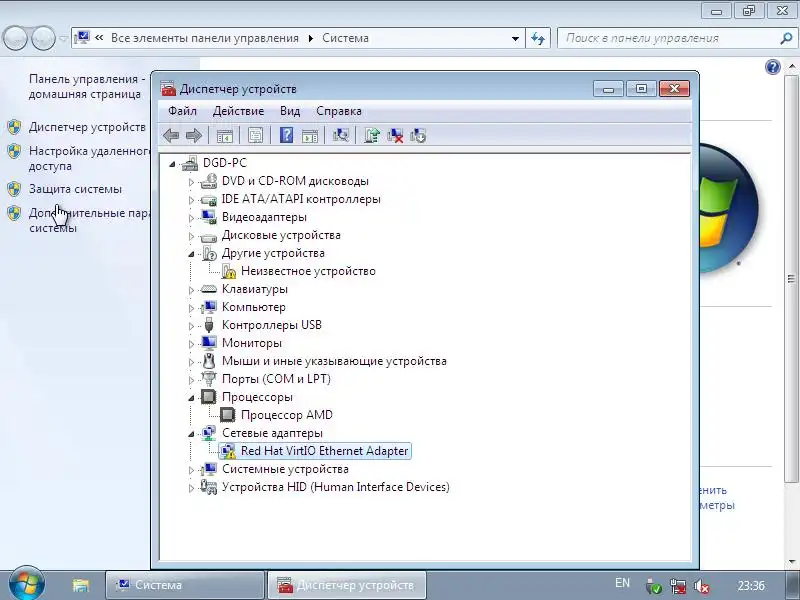
Task: Open Диспетчер устройств link in left panel
Action: tap(87, 127)
